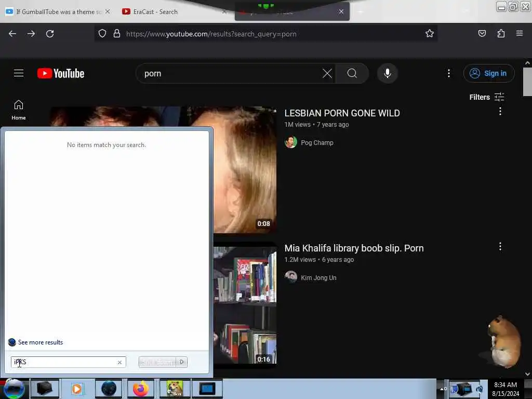
Task: Switch to the GumballTube browser tab
Action: [58, 11]
